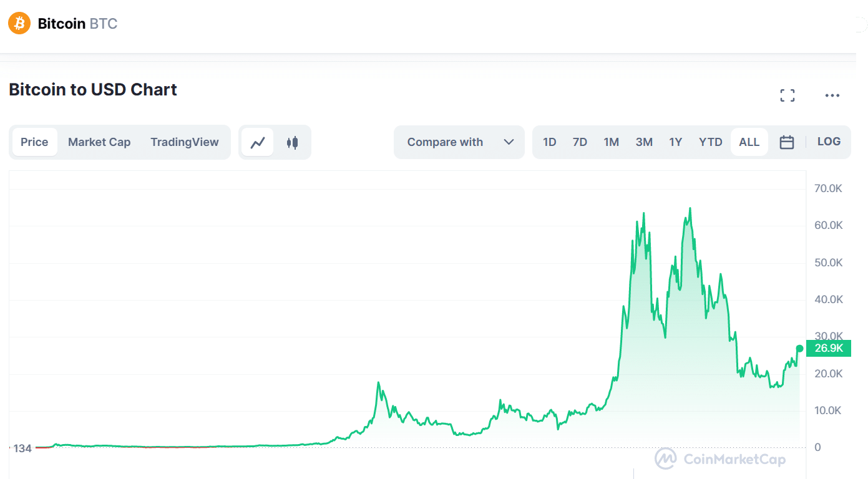Click the green dot at the end of the price line

pos(799,349)
